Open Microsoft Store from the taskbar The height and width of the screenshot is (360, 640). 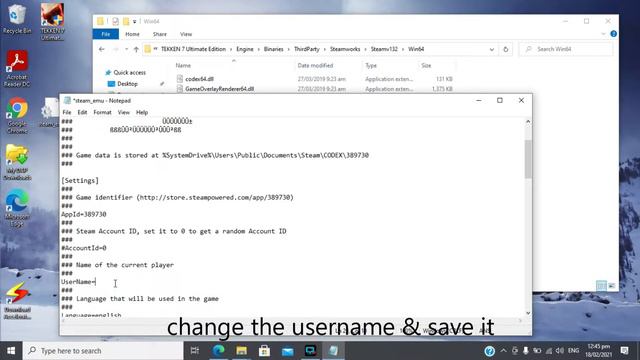click(x=264, y=351)
